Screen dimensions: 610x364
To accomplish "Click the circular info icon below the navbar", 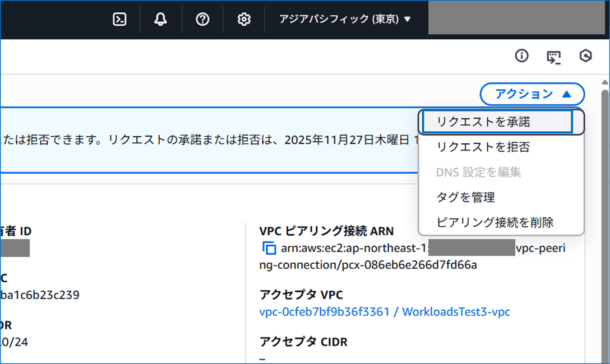I will (x=521, y=56).
